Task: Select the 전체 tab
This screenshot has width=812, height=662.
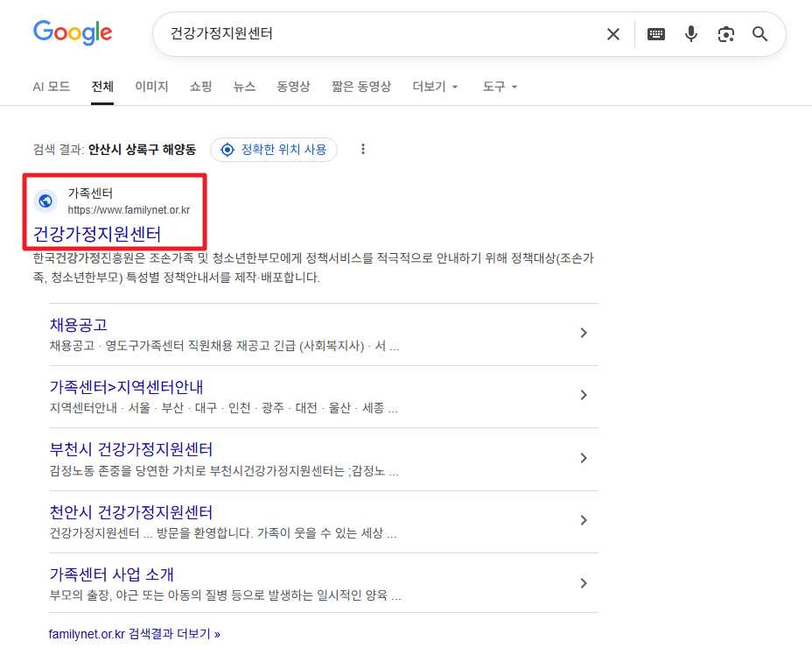Action: pyautogui.click(x=102, y=87)
